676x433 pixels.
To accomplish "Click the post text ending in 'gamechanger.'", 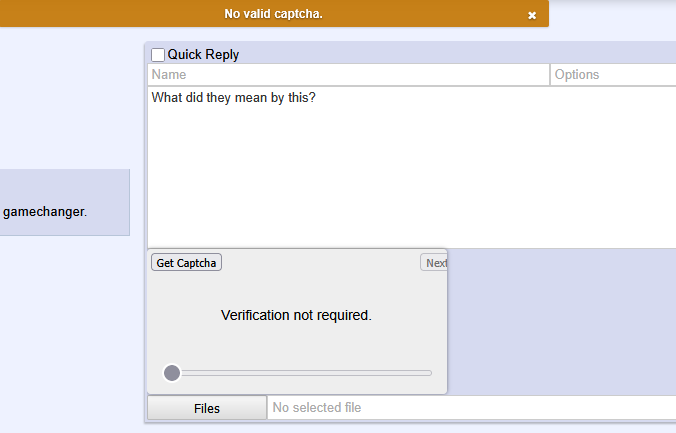I will pos(45,212).
